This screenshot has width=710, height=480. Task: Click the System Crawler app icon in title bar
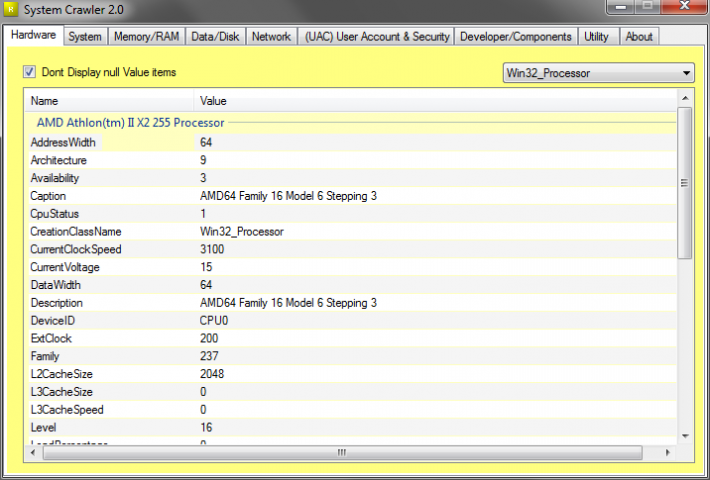pyautogui.click(x=11, y=10)
